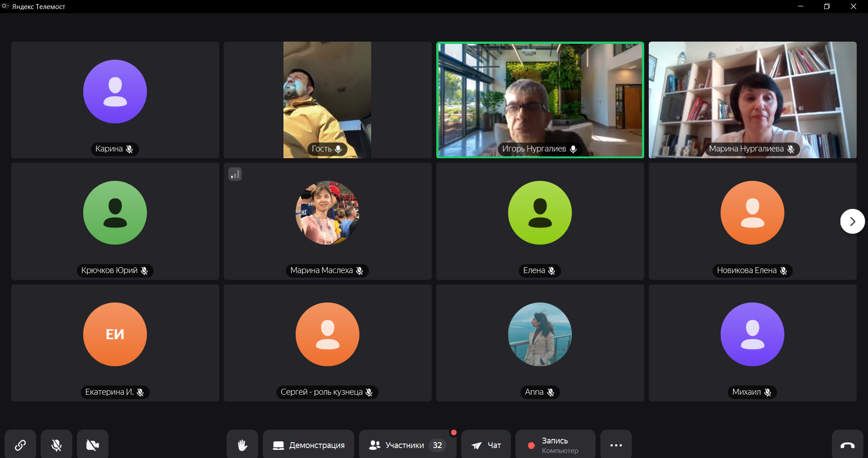Click Anna's profile photo avatar
Screen dimensions: 868x458
pyautogui.click(x=540, y=334)
